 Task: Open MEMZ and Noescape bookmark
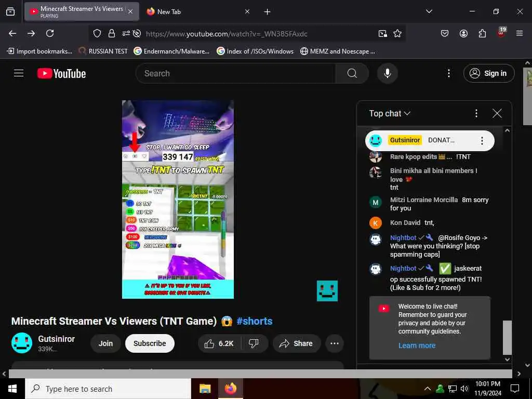click(x=338, y=51)
